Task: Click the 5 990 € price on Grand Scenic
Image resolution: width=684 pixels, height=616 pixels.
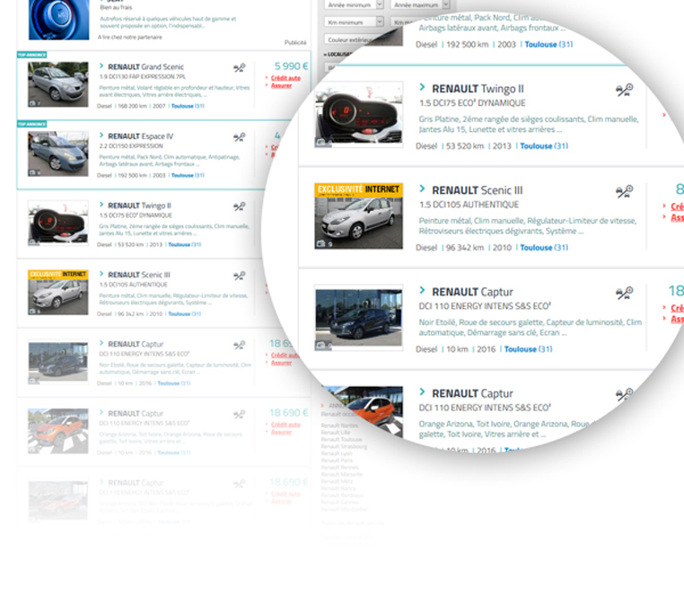Action: click(291, 66)
